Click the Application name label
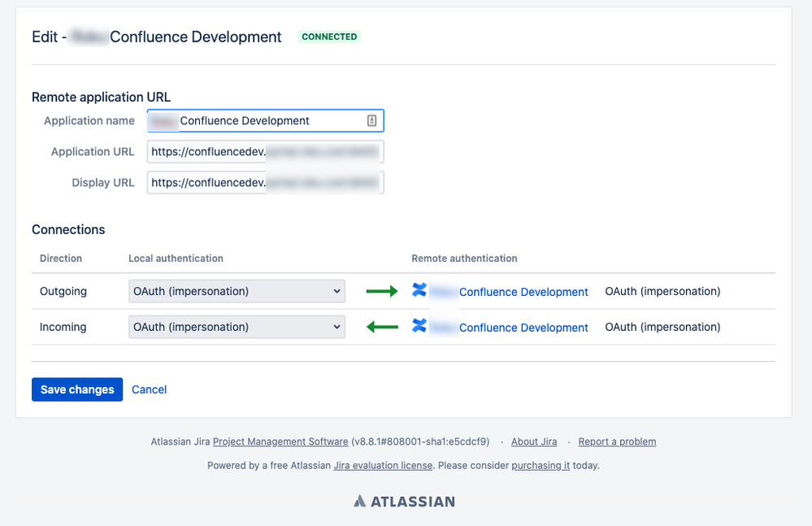Viewport: 812px width, 526px height. pyautogui.click(x=89, y=120)
